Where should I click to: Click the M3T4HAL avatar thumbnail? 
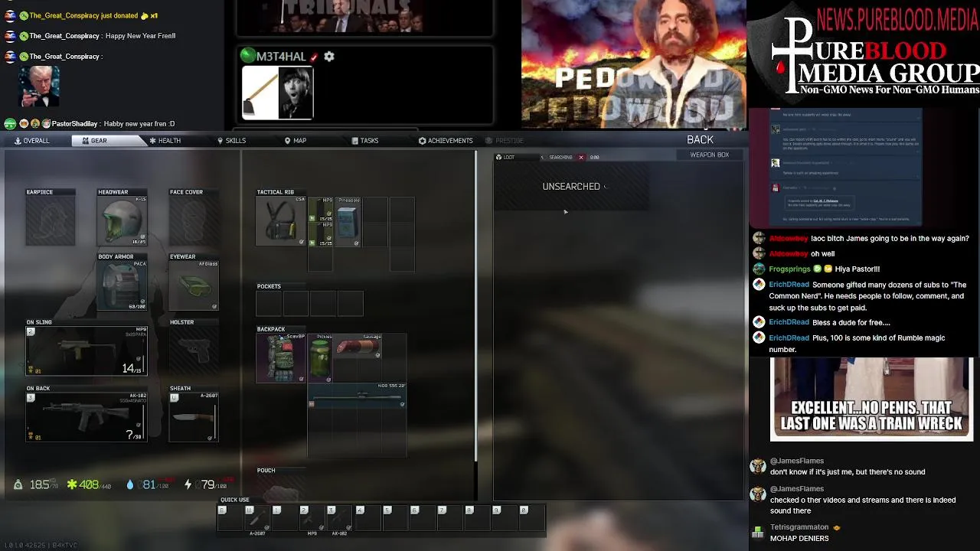point(277,93)
